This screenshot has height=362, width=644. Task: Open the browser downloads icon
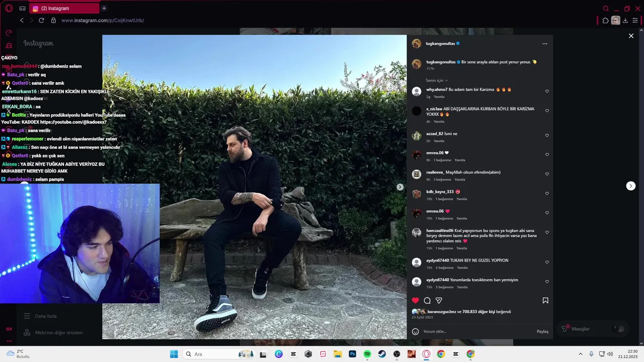(625, 21)
